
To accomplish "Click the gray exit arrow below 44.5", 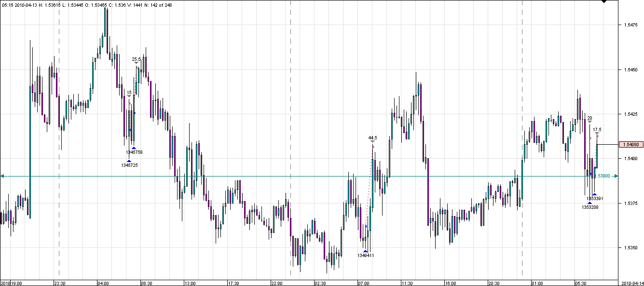I will [x=372, y=141].
